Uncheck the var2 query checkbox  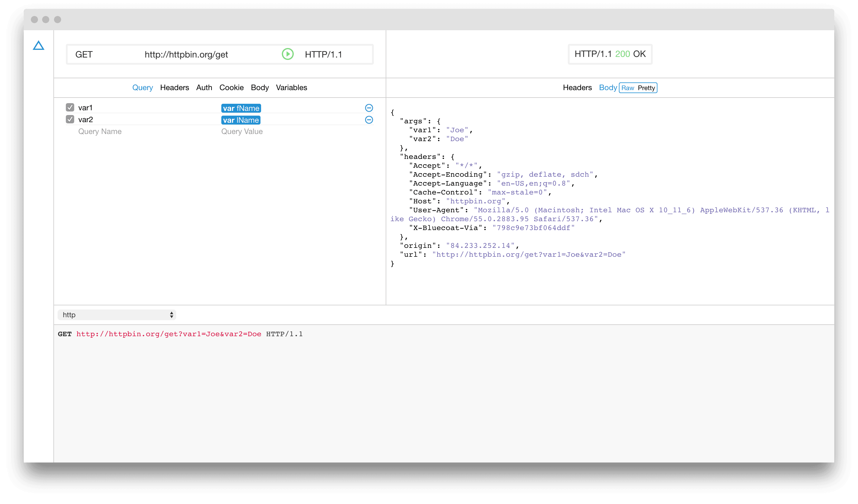(x=70, y=119)
